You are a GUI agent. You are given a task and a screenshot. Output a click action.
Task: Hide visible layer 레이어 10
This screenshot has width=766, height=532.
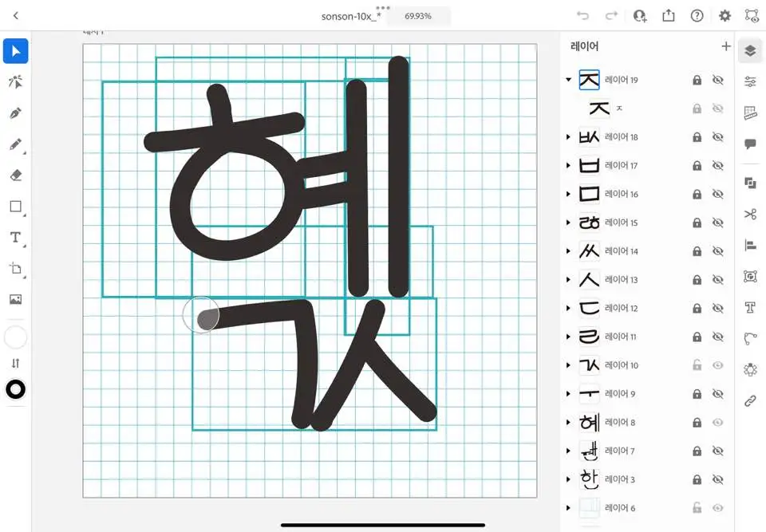coord(717,365)
